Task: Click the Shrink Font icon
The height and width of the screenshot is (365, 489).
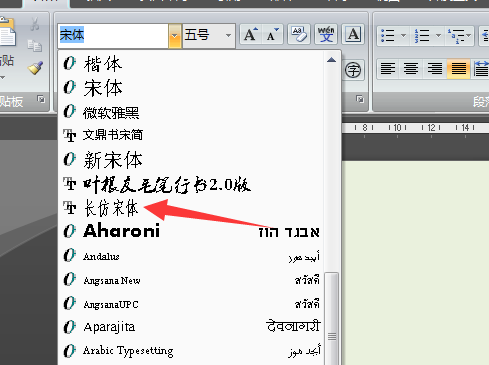Action: pyautogui.click(x=273, y=34)
